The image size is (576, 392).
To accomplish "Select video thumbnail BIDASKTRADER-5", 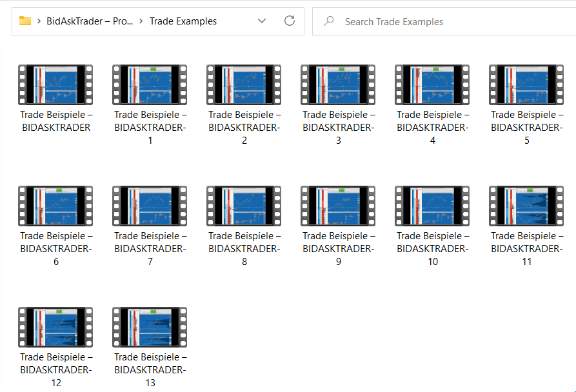I will pyautogui.click(x=526, y=84).
